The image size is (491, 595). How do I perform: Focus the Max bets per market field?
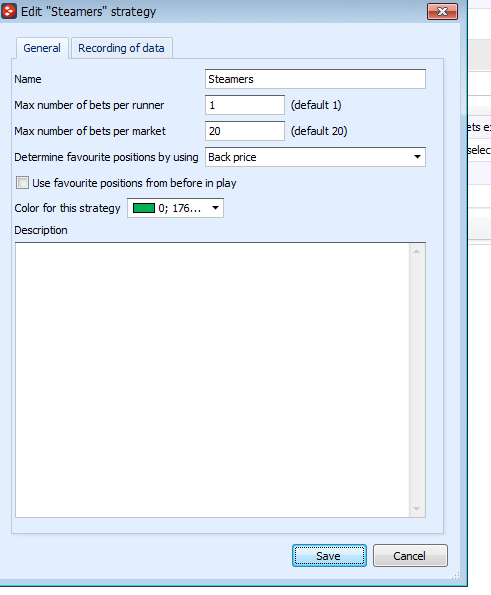click(x=245, y=131)
